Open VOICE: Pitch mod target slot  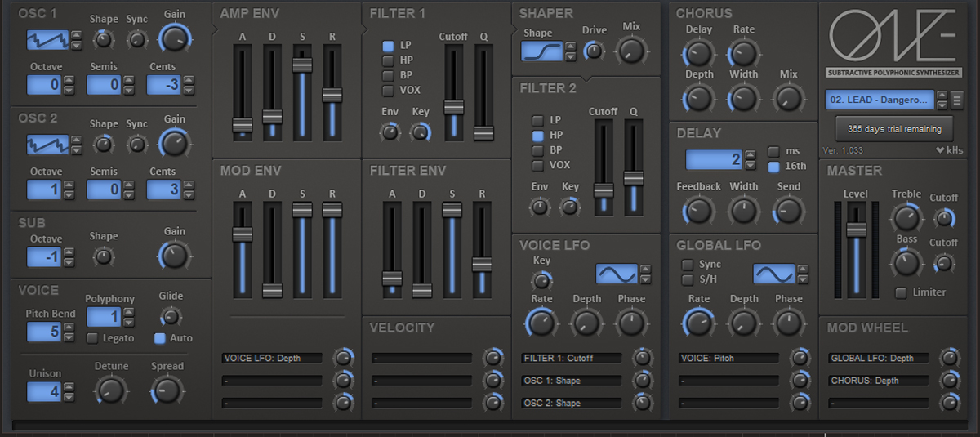(x=729, y=358)
